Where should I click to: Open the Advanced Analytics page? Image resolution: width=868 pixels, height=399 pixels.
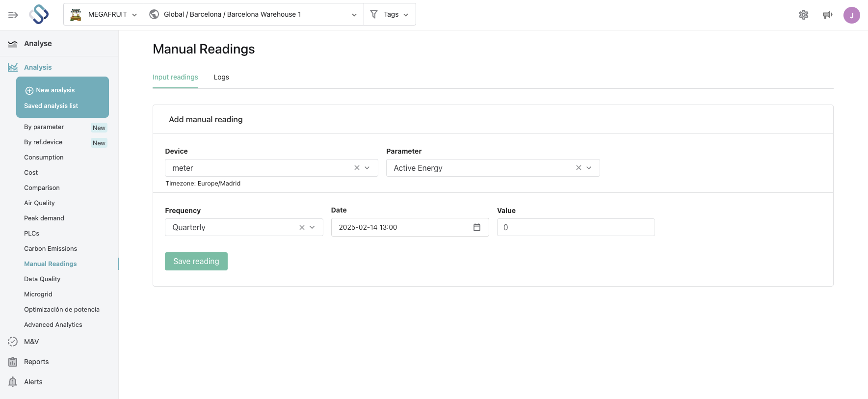click(x=53, y=325)
